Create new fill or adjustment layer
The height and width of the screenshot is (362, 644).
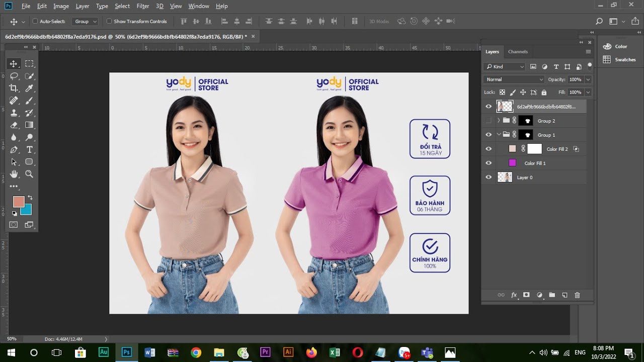tap(539, 295)
